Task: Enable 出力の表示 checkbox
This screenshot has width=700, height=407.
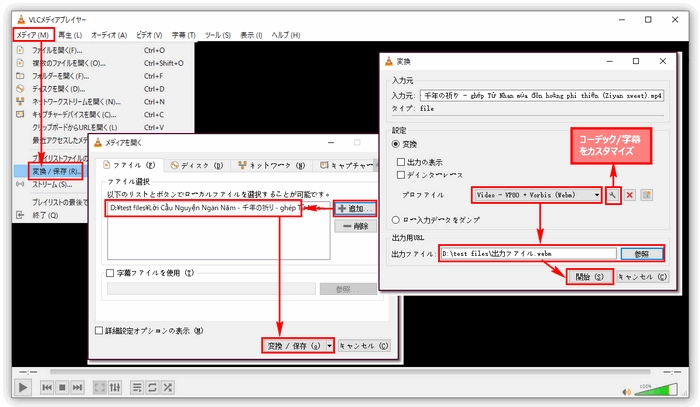Action: coord(401,162)
